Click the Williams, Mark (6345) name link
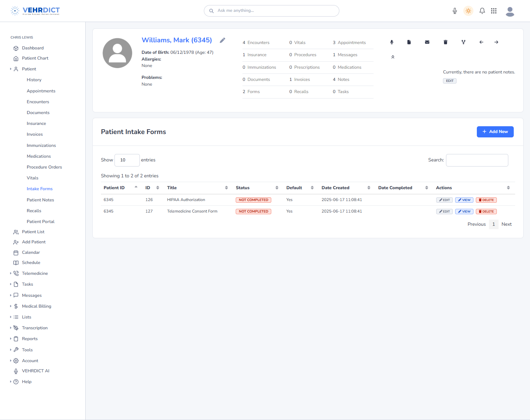This screenshot has width=530, height=420. (x=177, y=40)
